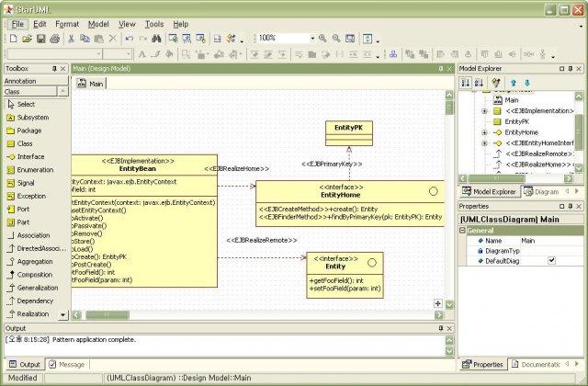Screen dimensions: 588x386
Task: Collapse the General properties section
Action: tap(462, 231)
